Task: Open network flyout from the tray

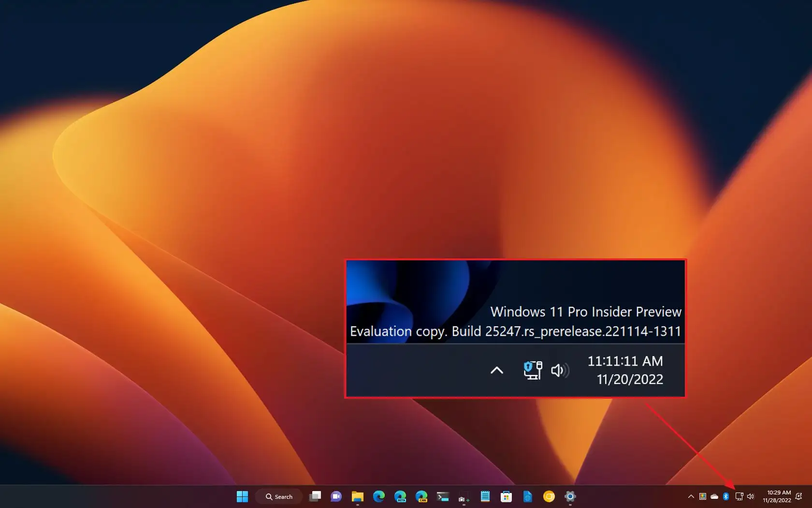Action: pos(739,496)
